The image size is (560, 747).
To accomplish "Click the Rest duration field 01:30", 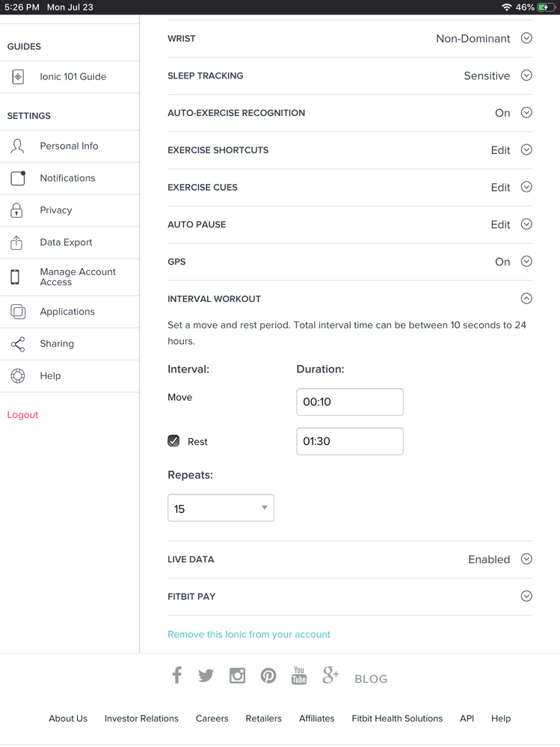I will point(349,441).
